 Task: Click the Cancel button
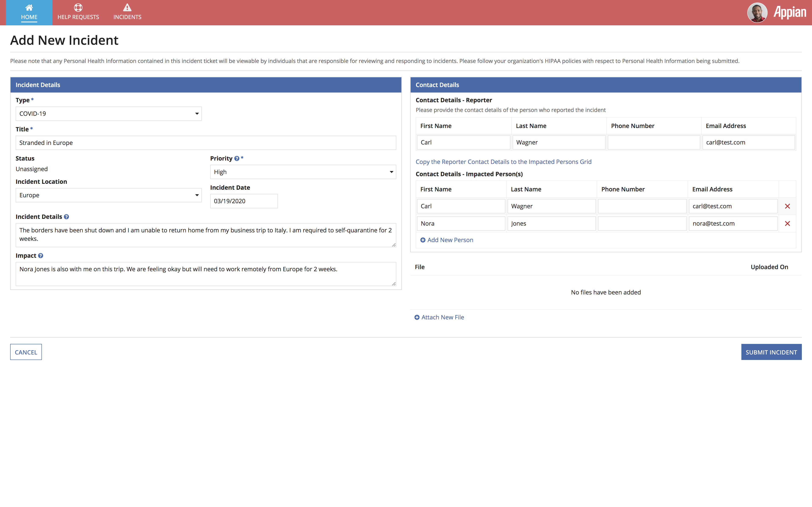tap(26, 352)
